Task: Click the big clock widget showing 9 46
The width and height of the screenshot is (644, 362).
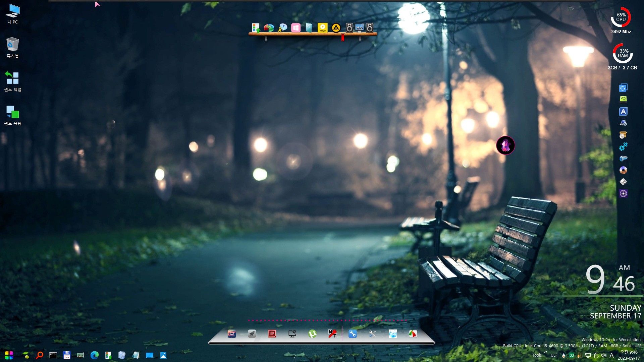Action: (610, 279)
